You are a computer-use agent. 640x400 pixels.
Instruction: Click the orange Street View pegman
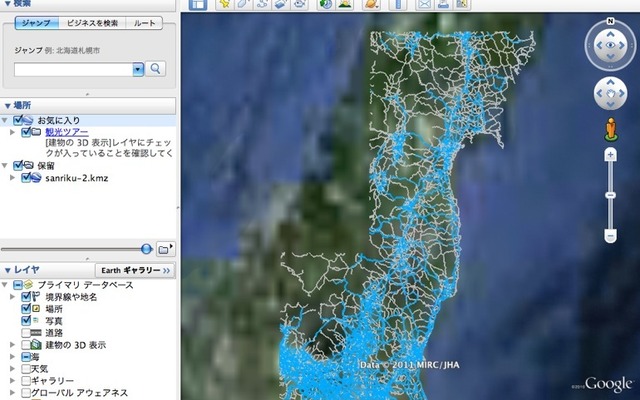(x=611, y=129)
